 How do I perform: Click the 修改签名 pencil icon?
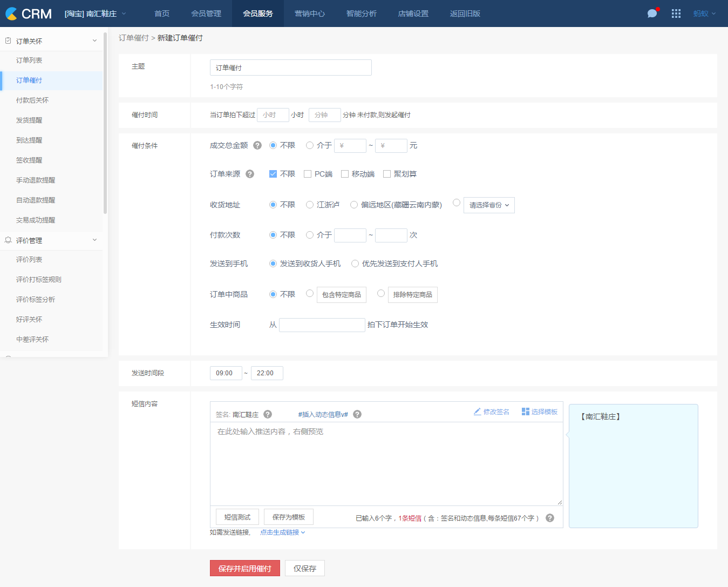(x=477, y=411)
